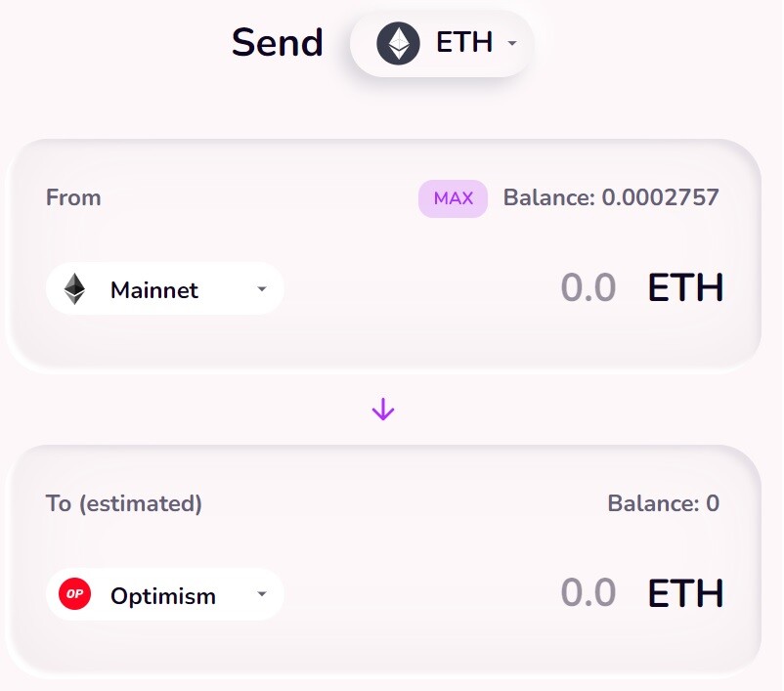The width and height of the screenshot is (784, 691).
Task: Click the Send heading
Action: pyautogui.click(x=278, y=42)
